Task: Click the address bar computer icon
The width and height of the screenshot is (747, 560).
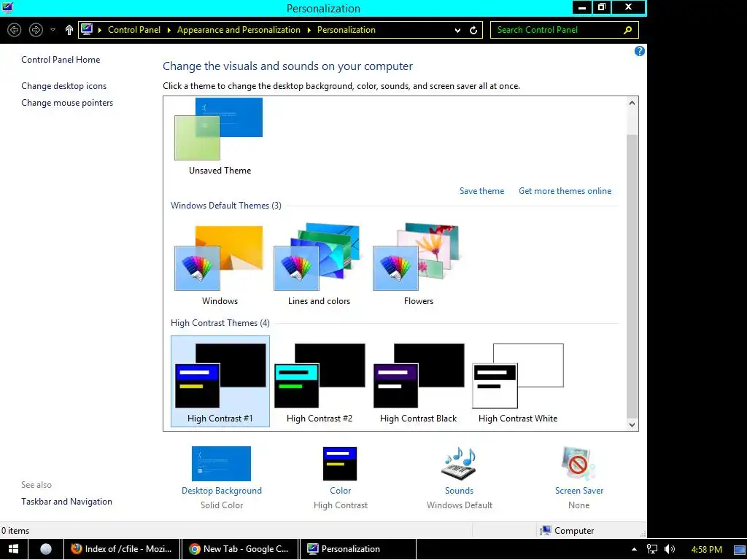Action: click(87, 29)
